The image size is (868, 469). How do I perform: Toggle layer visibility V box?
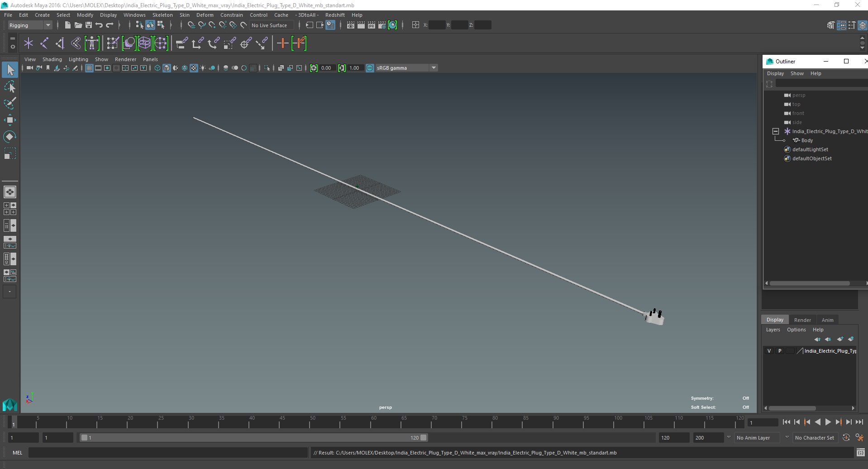pyautogui.click(x=769, y=351)
